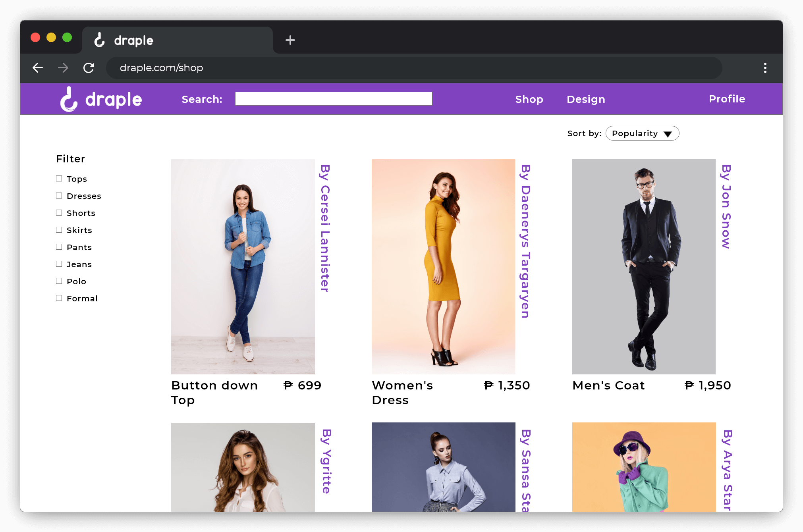The height and width of the screenshot is (532, 803).
Task: Toggle the Pants filter checkbox
Action: click(59, 247)
